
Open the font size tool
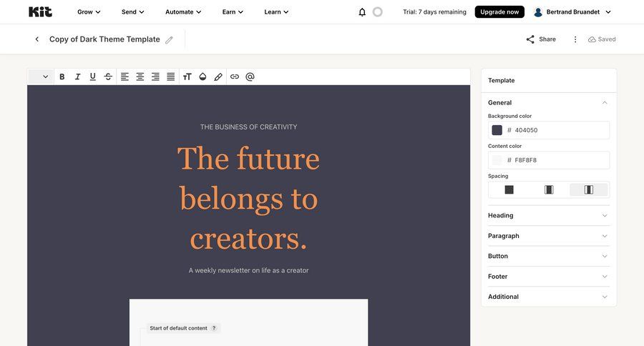187,76
